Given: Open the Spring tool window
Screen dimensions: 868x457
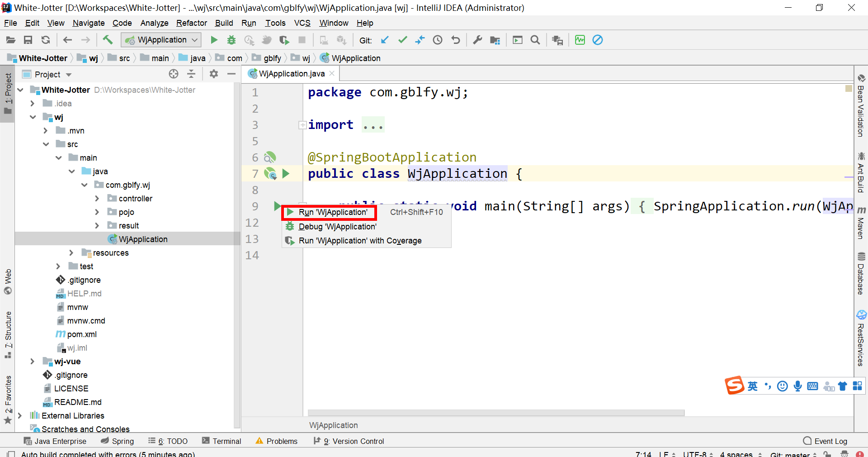Looking at the screenshot, I should point(117,441).
